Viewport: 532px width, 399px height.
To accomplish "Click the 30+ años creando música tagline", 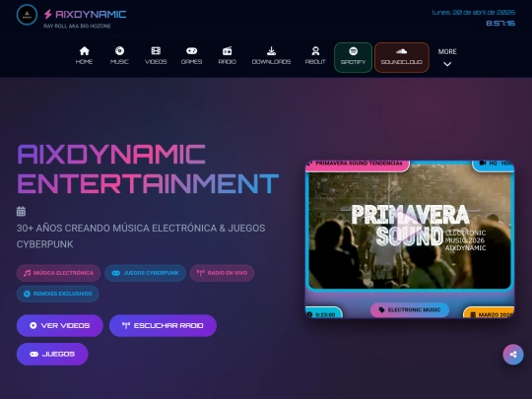I will (x=141, y=235).
